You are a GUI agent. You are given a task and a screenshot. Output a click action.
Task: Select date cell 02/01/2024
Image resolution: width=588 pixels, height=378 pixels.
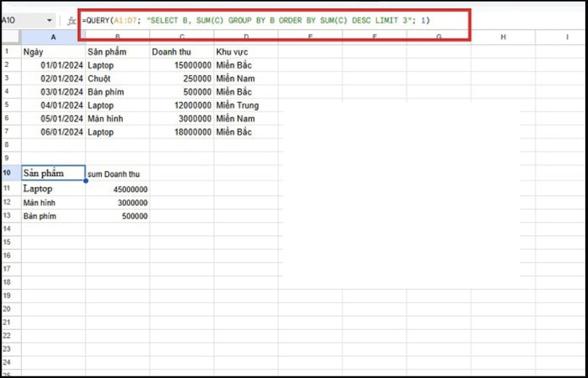53,79
